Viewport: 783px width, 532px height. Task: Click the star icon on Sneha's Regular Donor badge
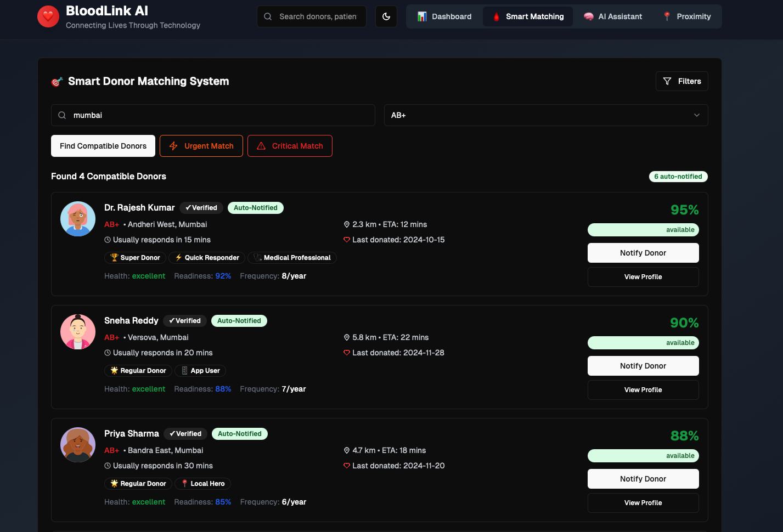point(114,370)
